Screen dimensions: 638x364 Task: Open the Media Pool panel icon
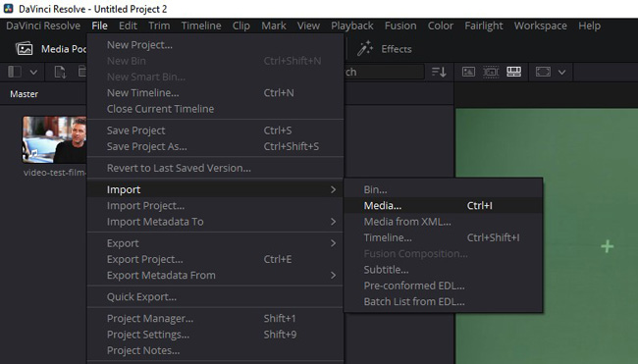tap(24, 49)
